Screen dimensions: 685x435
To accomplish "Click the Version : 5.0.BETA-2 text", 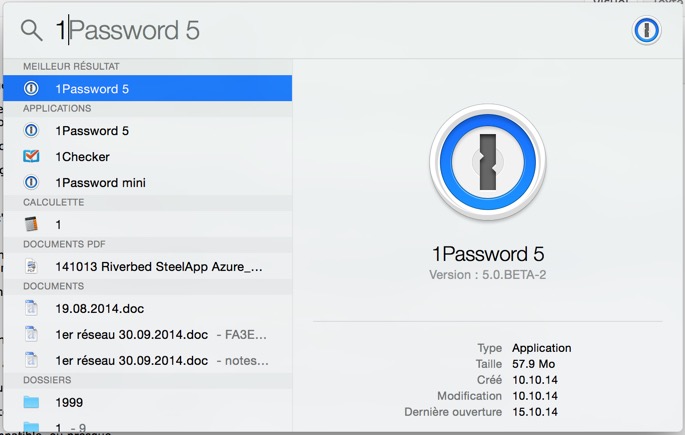I will (488, 275).
